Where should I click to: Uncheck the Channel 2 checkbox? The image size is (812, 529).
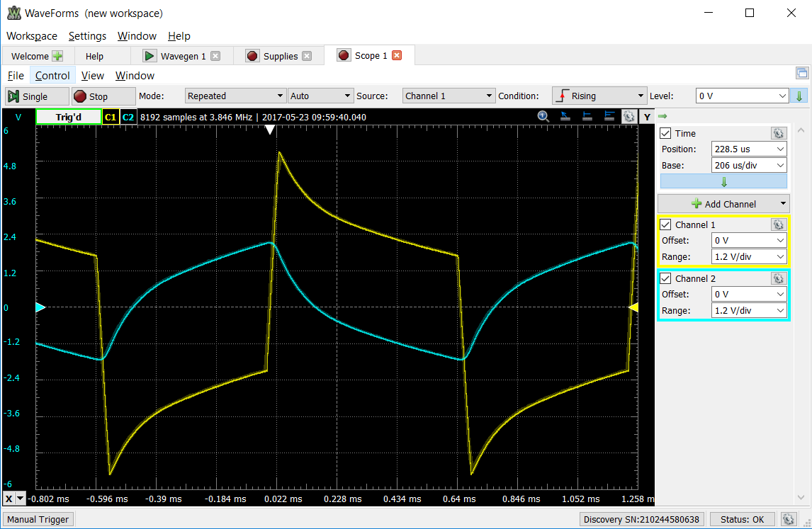666,278
